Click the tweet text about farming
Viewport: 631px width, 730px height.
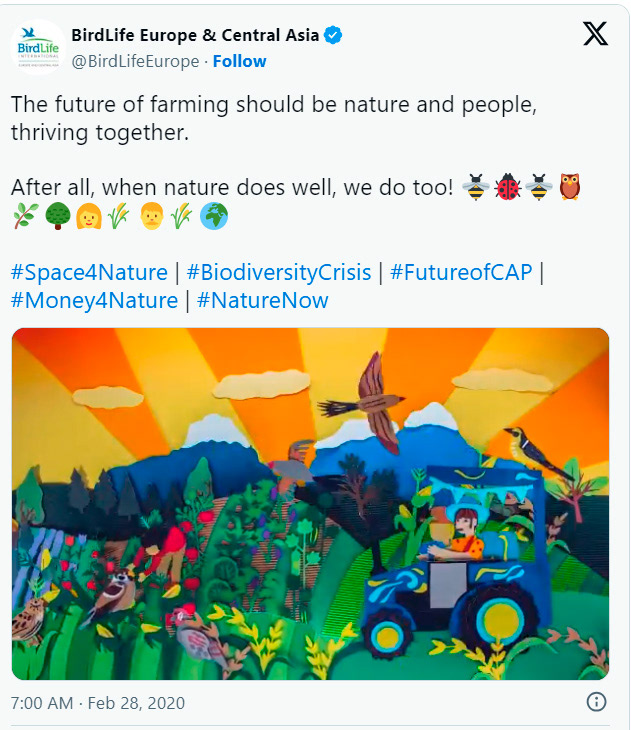[274, 118]
